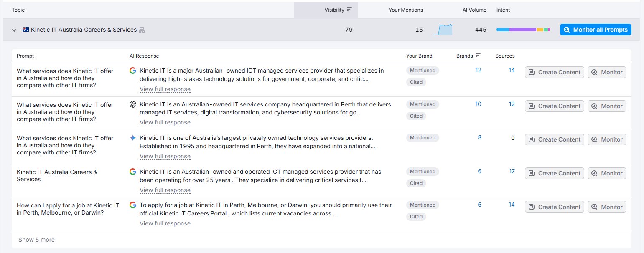Click the AI Volume column header

pos(474,10)
